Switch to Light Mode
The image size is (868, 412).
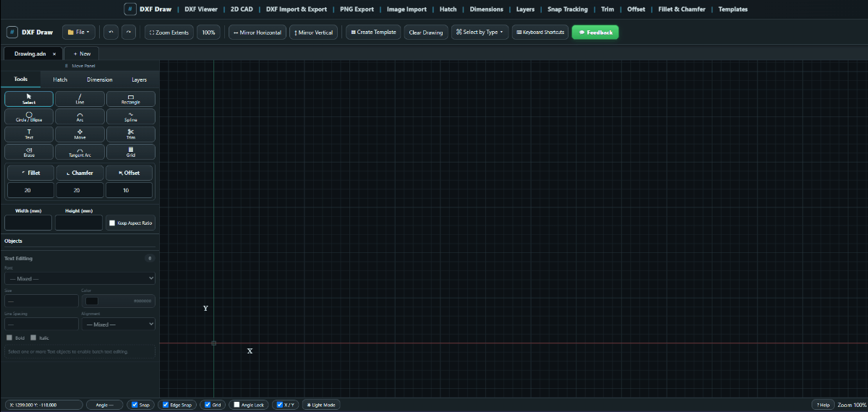click(320, 405)
